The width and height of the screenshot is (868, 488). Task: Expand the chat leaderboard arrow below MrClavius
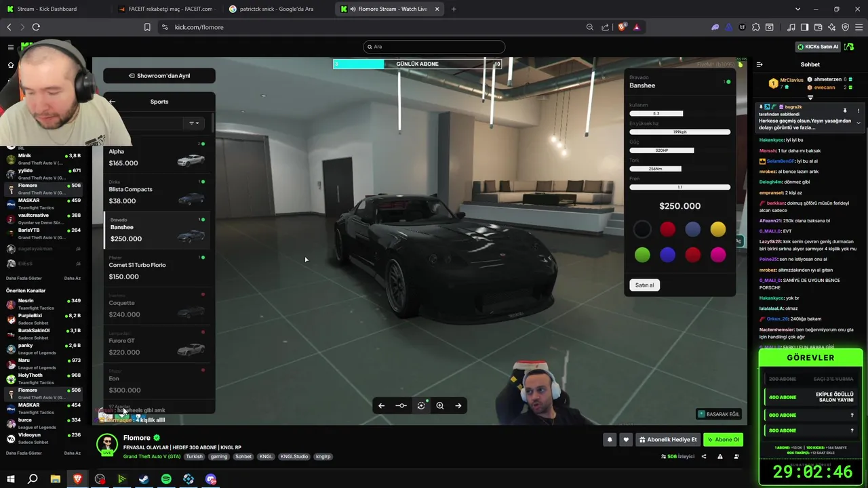[x=810, y=98]
